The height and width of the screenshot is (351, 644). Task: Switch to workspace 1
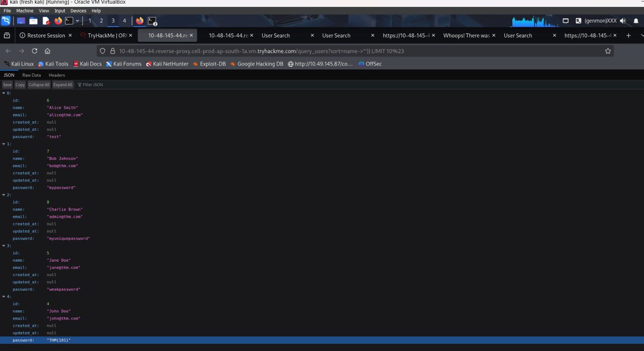90,21
